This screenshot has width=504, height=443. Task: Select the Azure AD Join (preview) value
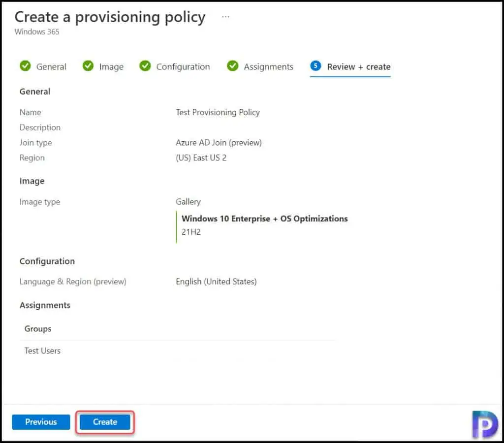click(219, 142)
